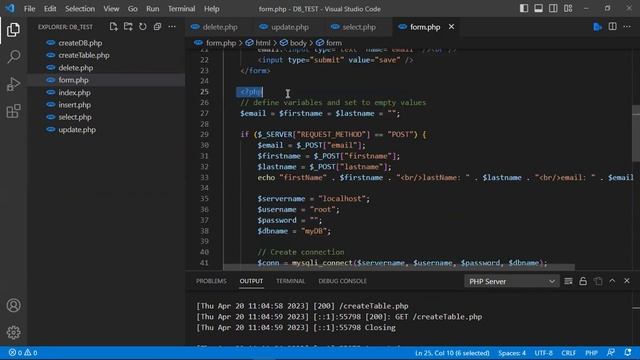This screenshot has height=360, width=640.
Task: Open Explorer more actions ellipsis
Action: coord(172,27)
